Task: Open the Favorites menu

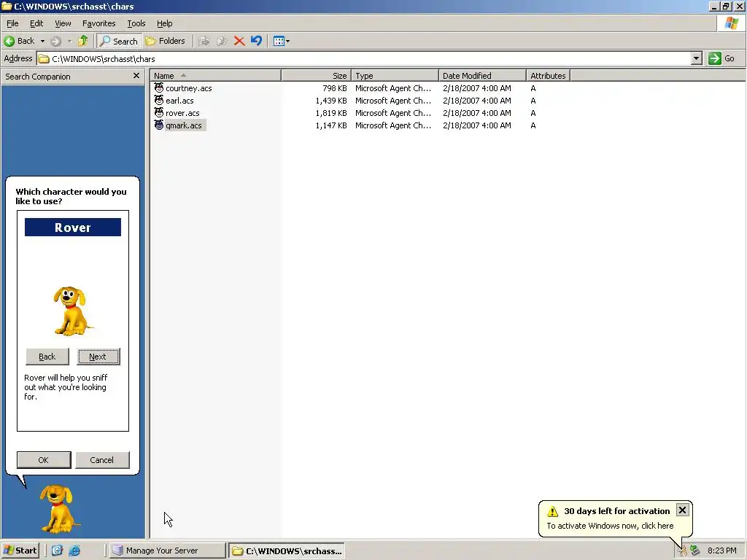Action: (98, 23)
